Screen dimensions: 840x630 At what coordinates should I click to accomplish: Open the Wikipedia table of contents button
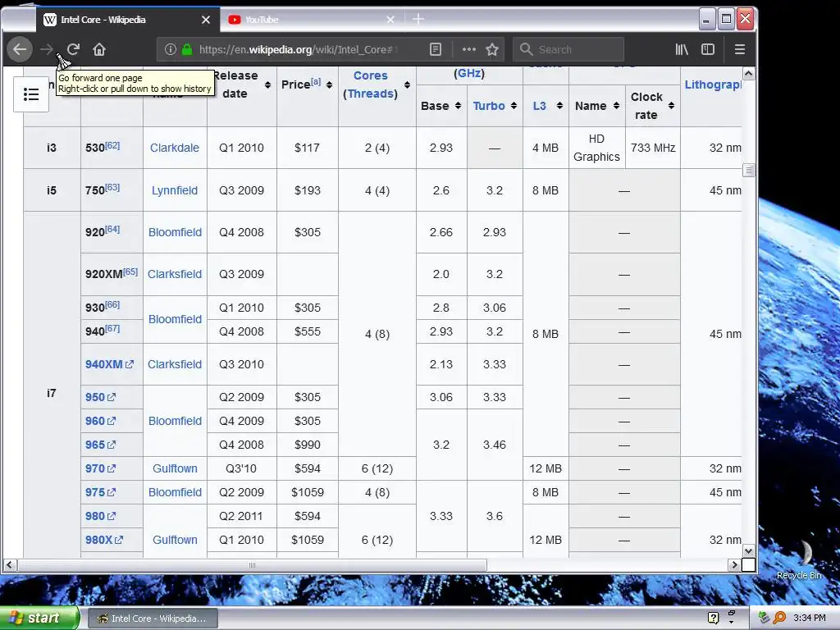point(31,94)
